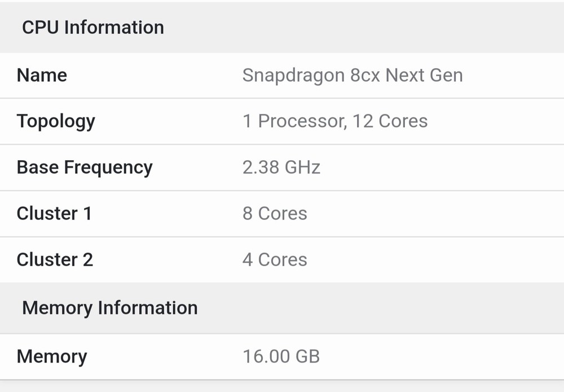Select the Next Gen text in the Name value

(424, 75)
